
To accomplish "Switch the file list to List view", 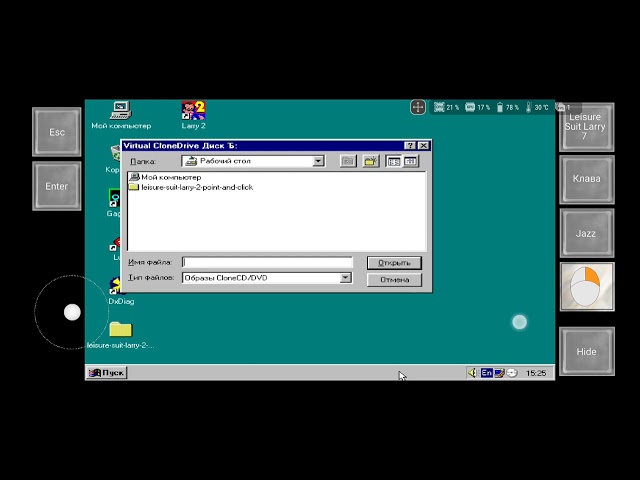I will pos(393,161).
